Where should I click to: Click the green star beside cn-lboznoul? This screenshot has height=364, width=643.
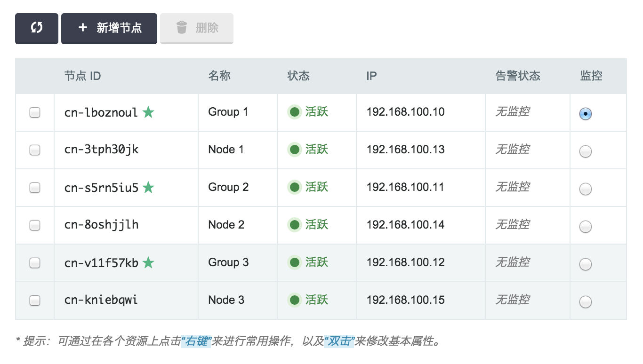[x=148, y=112]
